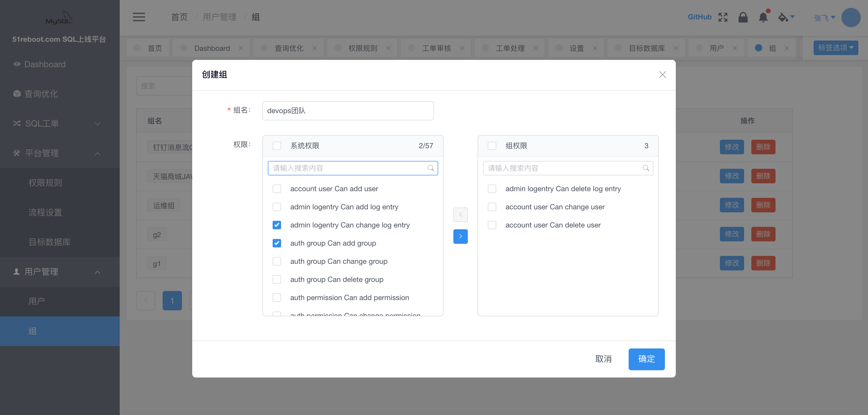Image resolution: width=868 pixels, height=415 pixels.
Task: Switch to the 工单审核 tab
Action: pos(436,48)
